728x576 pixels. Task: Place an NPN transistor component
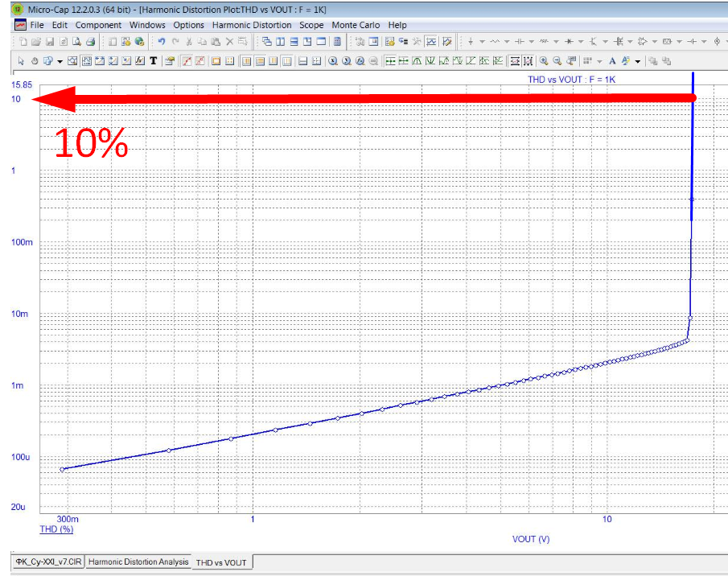coord(594,42)
